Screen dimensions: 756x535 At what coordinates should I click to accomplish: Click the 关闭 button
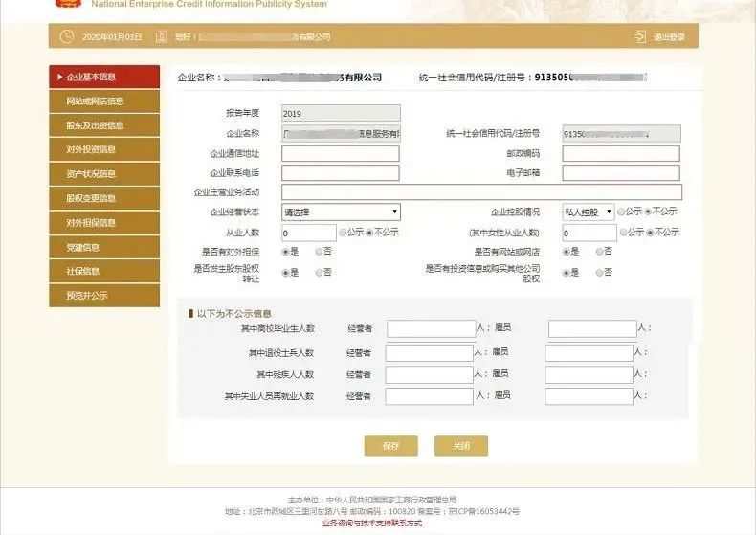(x=461, y=446)
